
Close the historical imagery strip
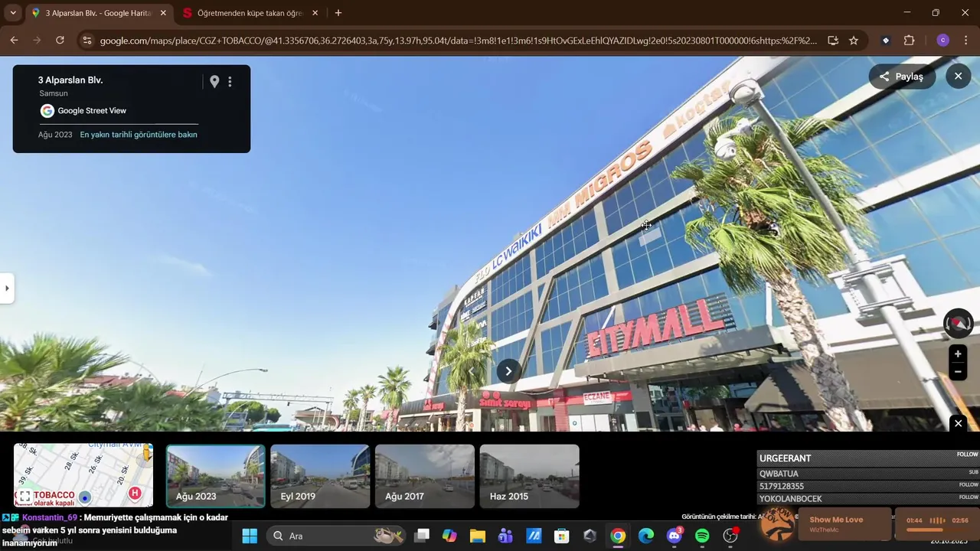click(x=958, y=424)
